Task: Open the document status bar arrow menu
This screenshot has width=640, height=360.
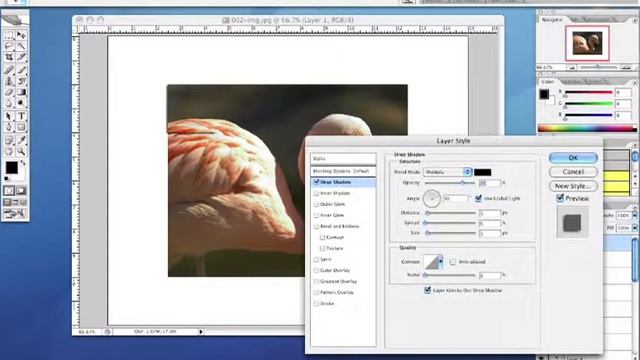Action: 200,332
